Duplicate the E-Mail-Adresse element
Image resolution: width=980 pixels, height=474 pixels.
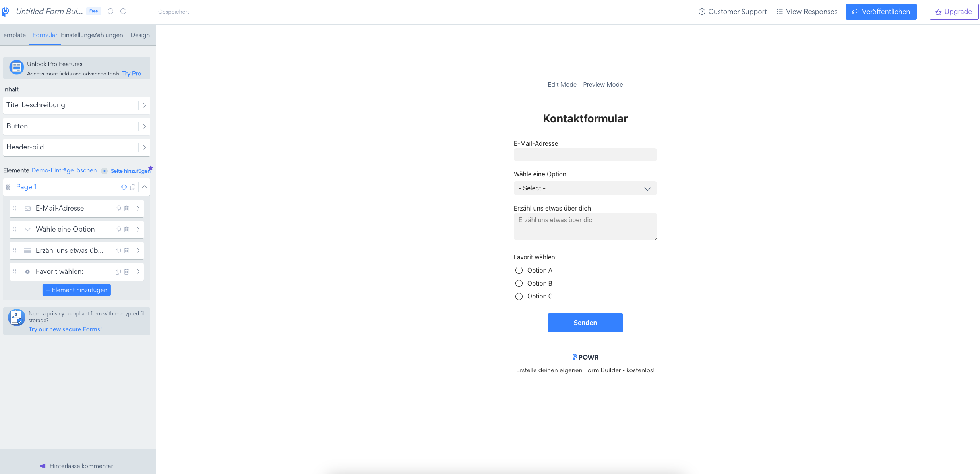pyautogui.click(x=118, y=208)
